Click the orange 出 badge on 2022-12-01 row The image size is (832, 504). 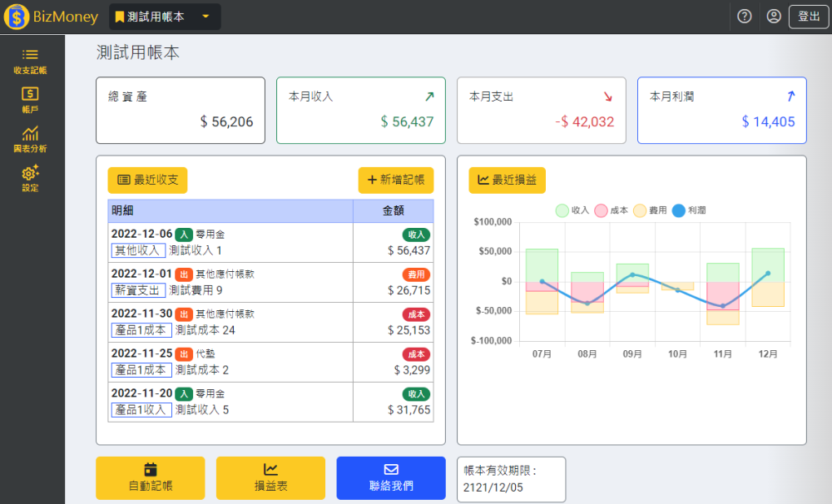coord(184,274)
